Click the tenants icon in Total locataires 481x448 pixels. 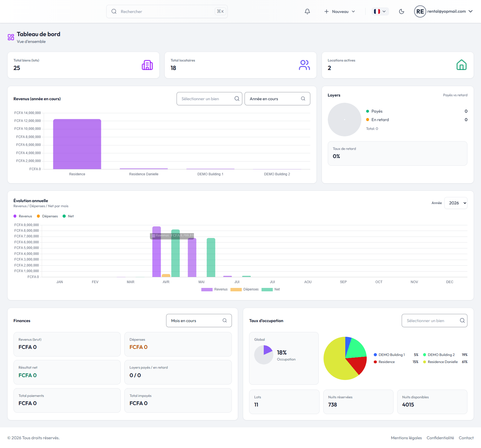[304, 65]
